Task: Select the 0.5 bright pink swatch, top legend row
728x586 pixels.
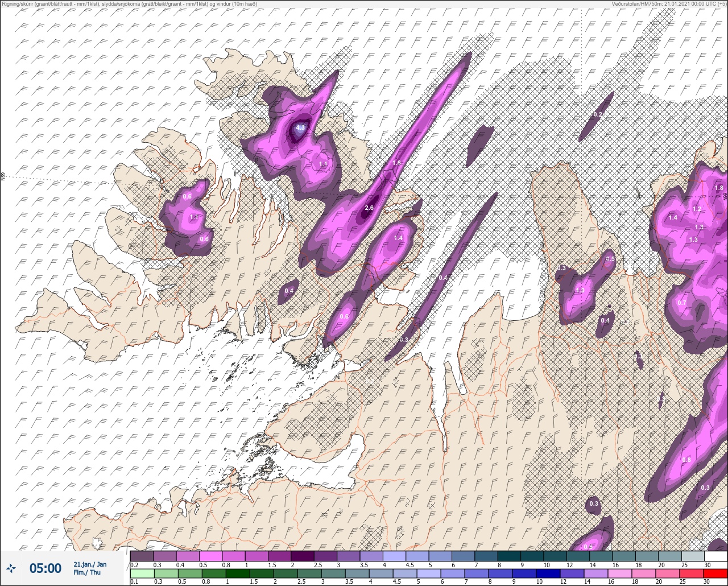Action: coord(210,555)
